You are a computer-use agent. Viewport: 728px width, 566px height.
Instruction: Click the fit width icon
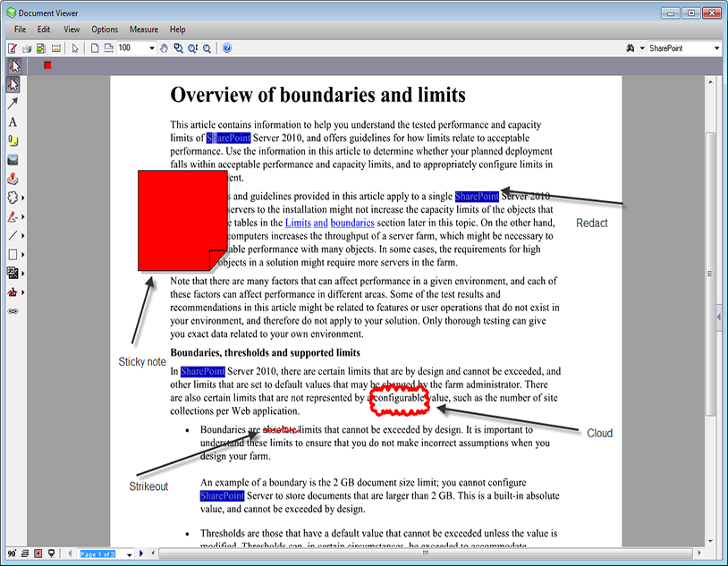coord(108,47)
